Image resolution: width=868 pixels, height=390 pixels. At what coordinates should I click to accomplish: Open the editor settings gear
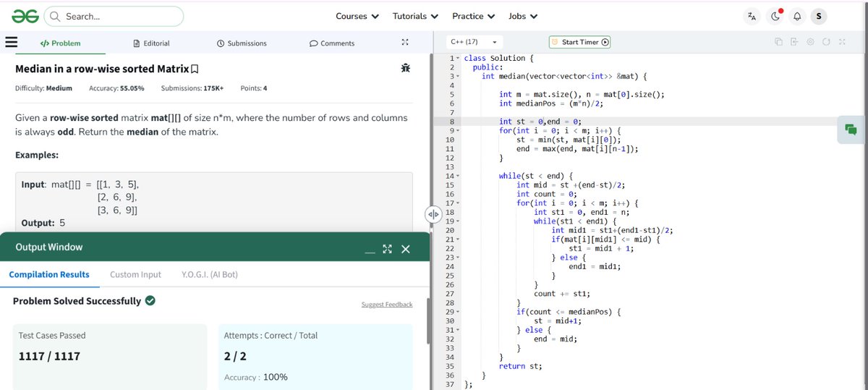pyautogui.click(x=811, y=42)
